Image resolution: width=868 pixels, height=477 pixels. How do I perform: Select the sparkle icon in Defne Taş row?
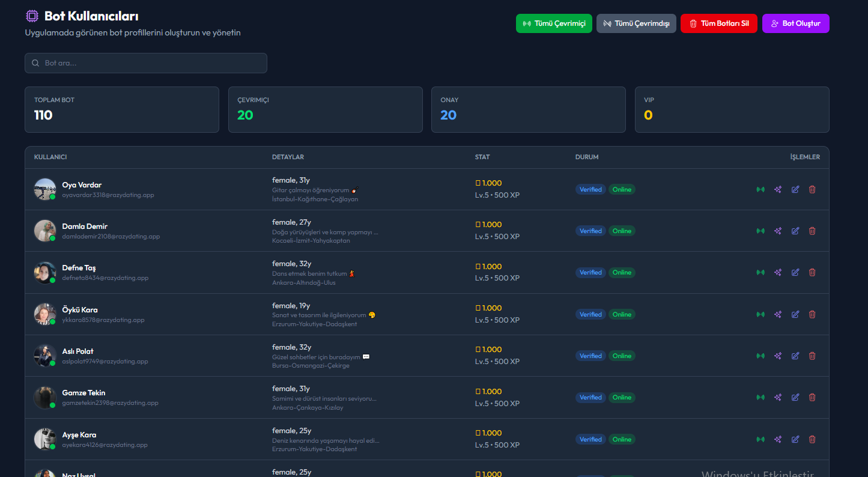(x=778, y=272)
